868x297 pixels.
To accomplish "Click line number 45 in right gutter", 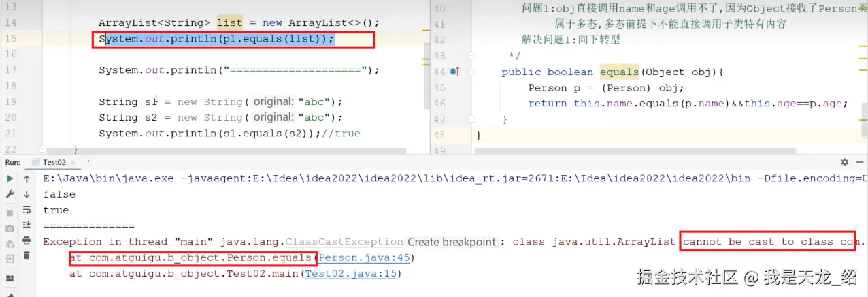I will click(439, 88).
